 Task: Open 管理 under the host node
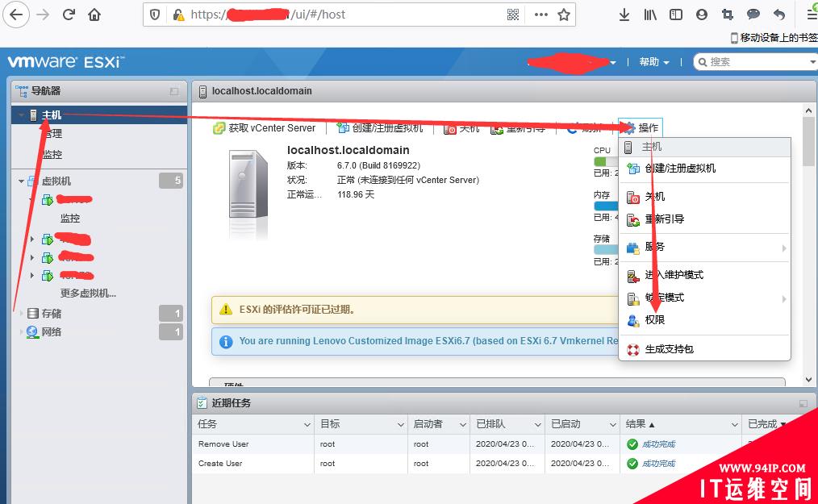52,134
